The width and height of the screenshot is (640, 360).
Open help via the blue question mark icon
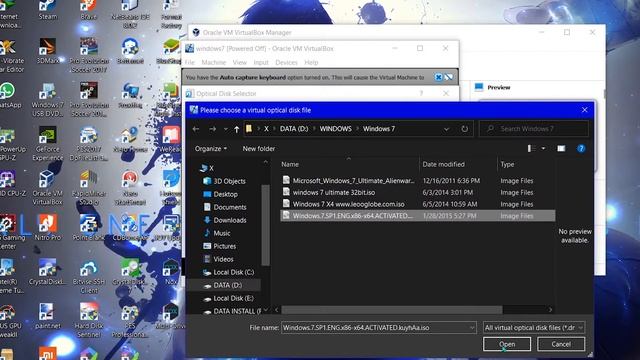[x=581, y=149]
